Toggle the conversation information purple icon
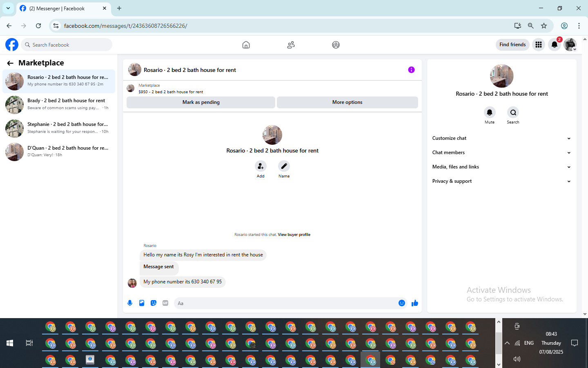 point(411,70)
